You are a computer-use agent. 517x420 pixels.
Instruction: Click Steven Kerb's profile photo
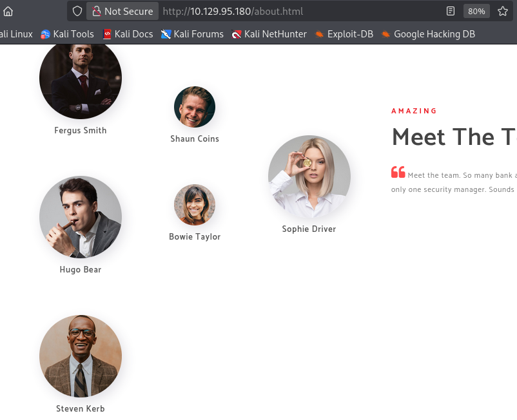coord(81,356)
